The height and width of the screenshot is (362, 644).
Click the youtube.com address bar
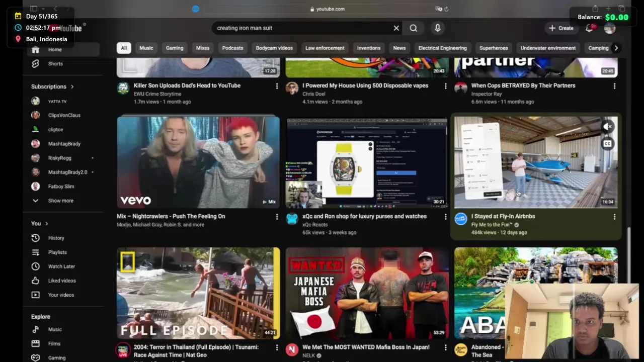[x=327, y=9]
